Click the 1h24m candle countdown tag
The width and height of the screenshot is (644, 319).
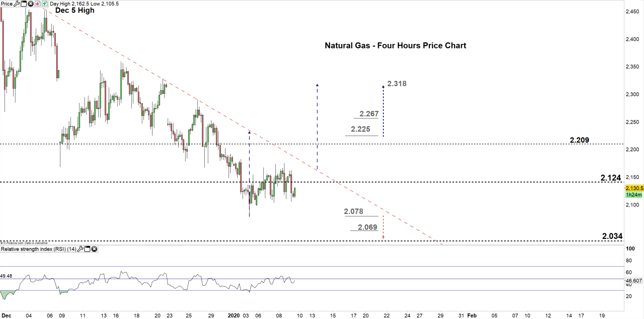click(634, 195)
